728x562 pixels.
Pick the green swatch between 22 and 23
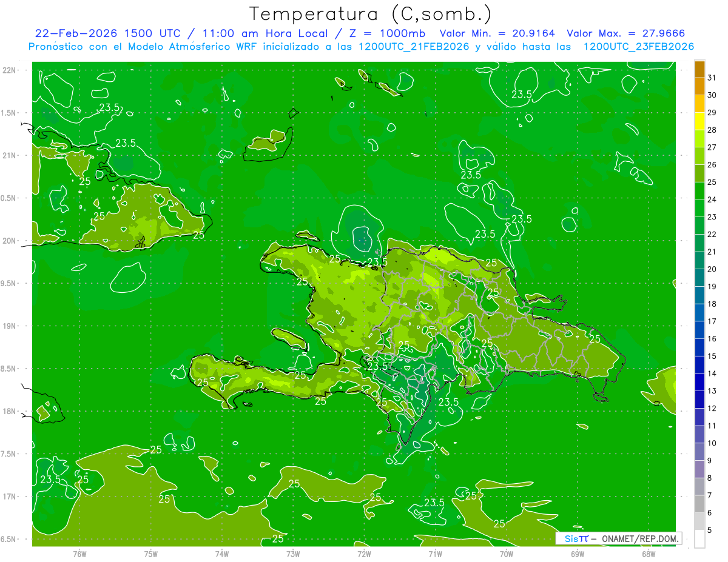(699, 226)
